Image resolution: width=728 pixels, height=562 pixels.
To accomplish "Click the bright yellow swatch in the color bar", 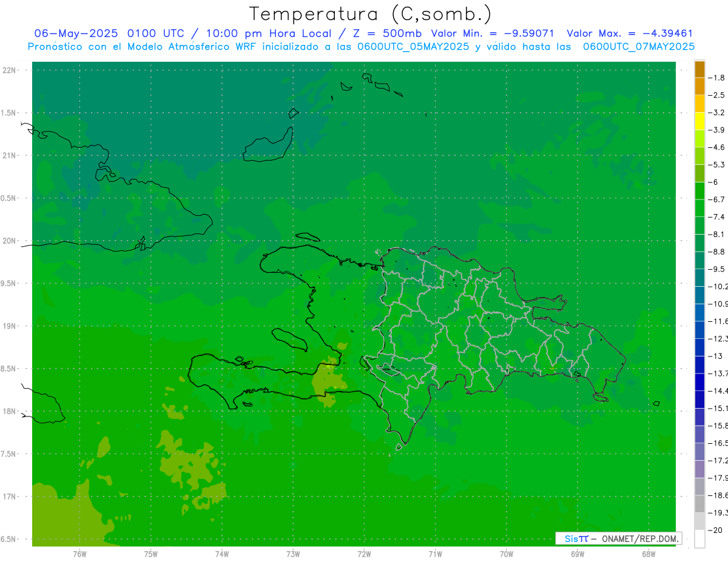I will (x=699, y=121).
